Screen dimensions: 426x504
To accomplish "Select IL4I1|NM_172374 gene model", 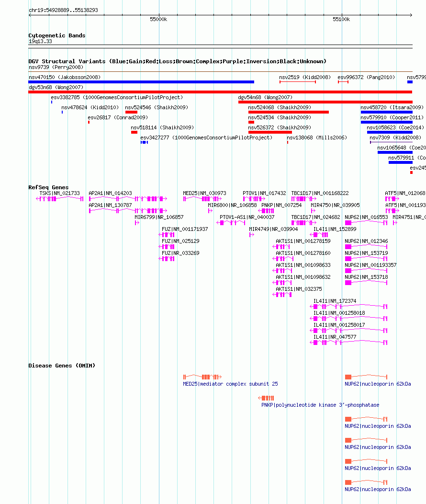I will click(348, 307).
